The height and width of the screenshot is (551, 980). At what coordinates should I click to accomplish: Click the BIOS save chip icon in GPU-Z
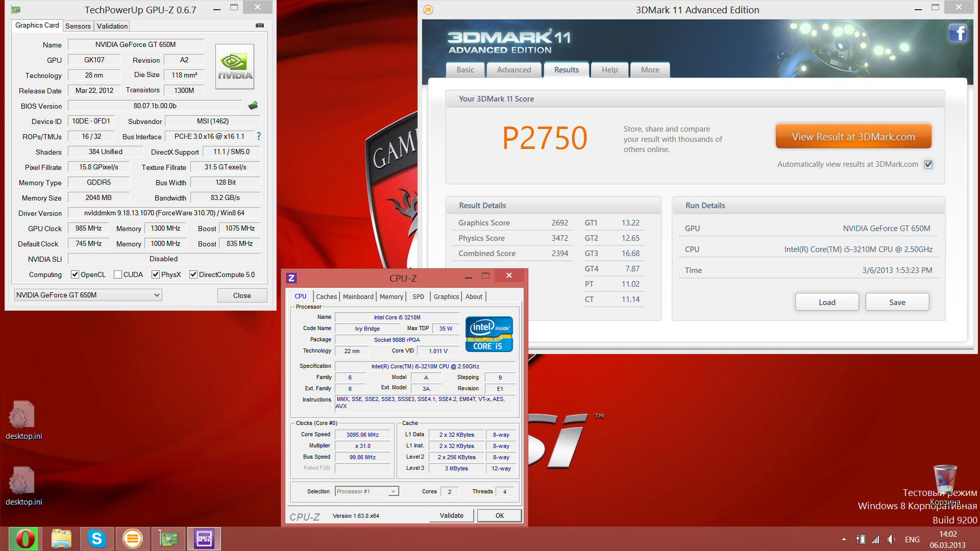(253, 106)
